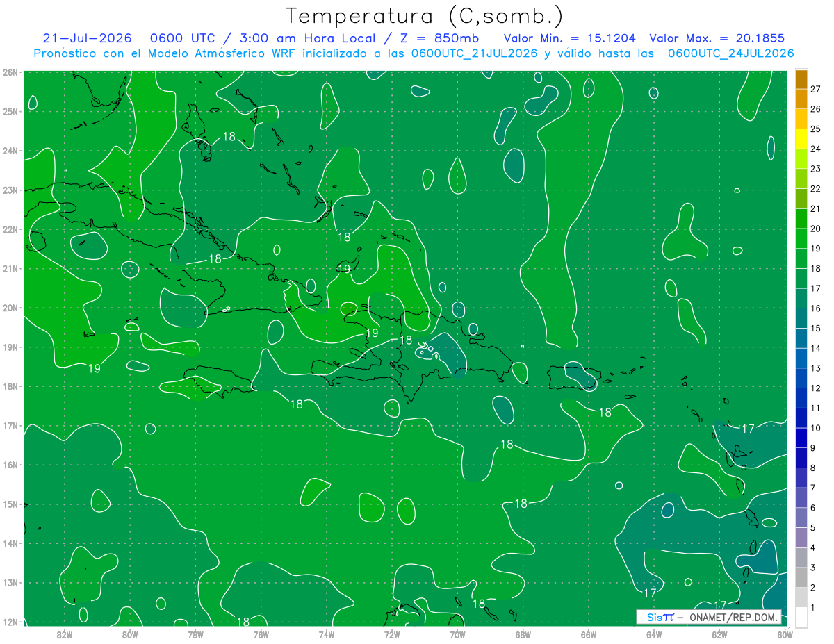The width and height of the screenshot is (834, 644).
Task: Click the 26N latitude axis label
Action: coord(10,72)
